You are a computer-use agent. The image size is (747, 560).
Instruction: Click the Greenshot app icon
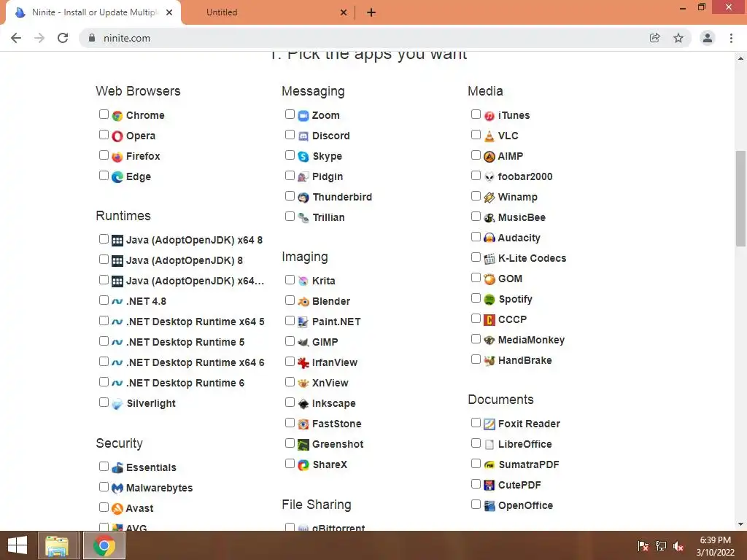303,445
